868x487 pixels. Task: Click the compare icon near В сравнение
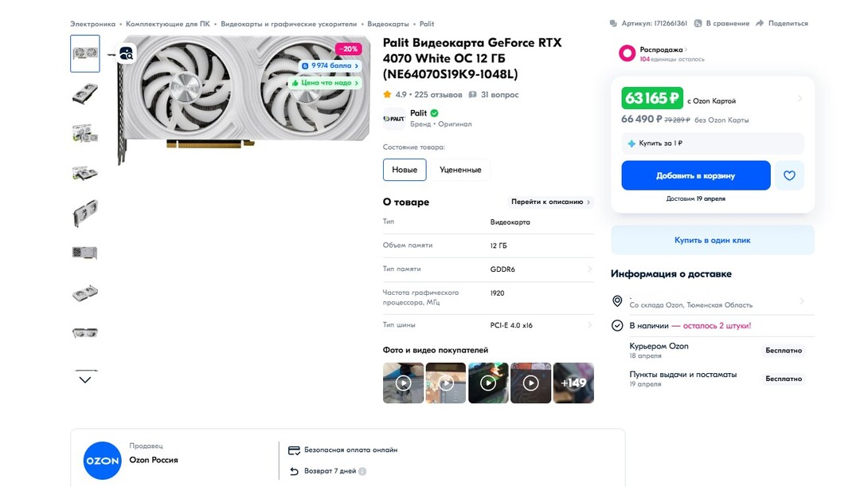(x=698, y=24)
